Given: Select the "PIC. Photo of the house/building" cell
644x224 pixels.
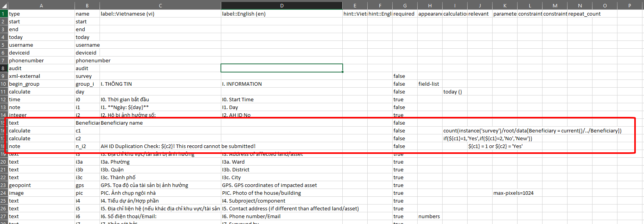Looking at the screenshot, I should click(262, 193).
